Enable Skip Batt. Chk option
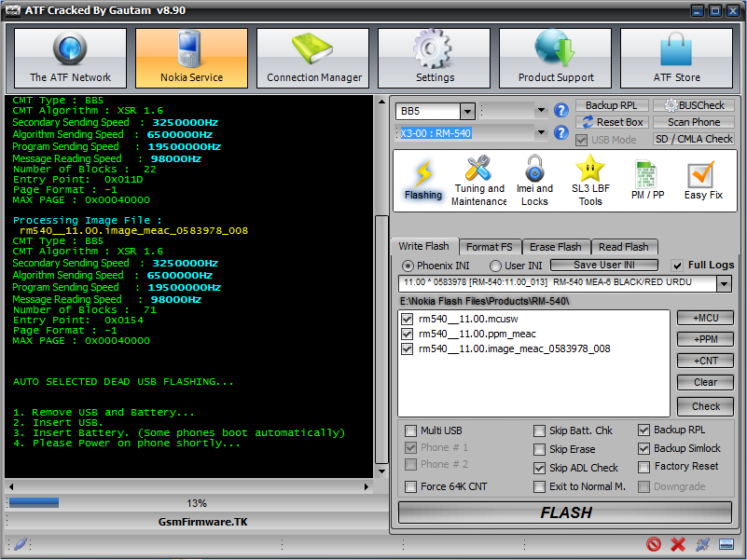 click(539, 431)
